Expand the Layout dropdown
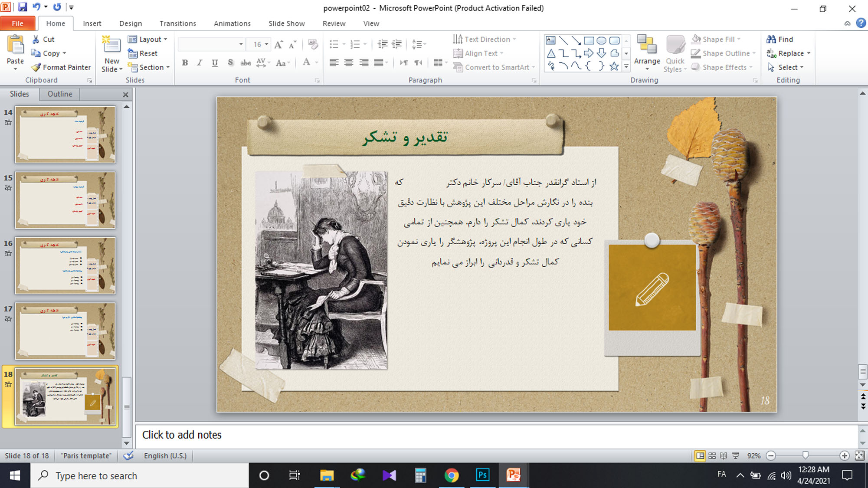This screenshot has width=868, height=488. coord(165,39)
